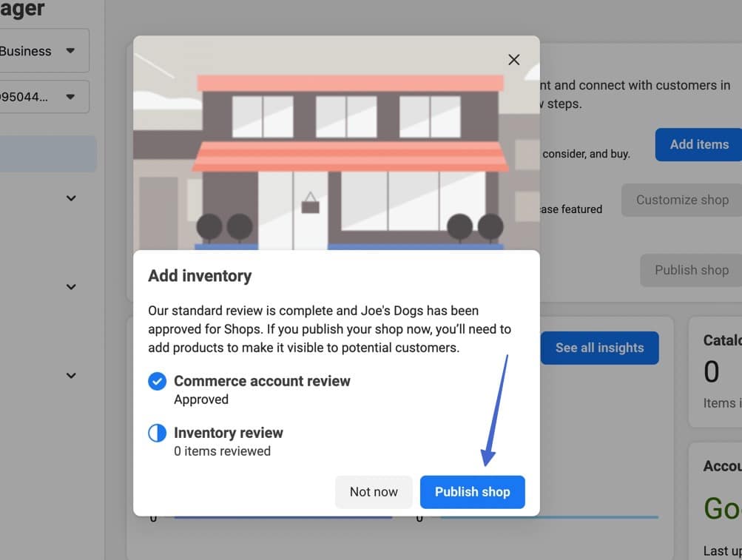Screen dimensions: 742x560
Task: Open the Business selector dropdown
Action: [x=41, y=50]
